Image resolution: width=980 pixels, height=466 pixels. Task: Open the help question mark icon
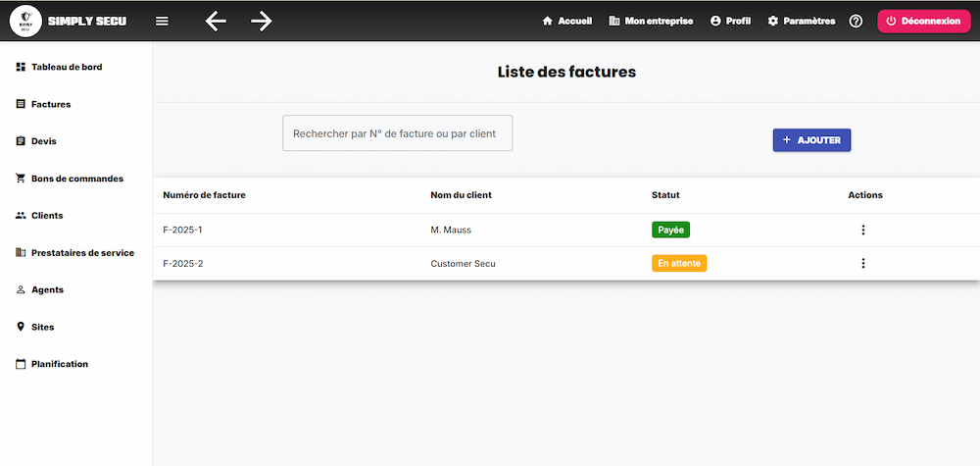coord(856,21)
